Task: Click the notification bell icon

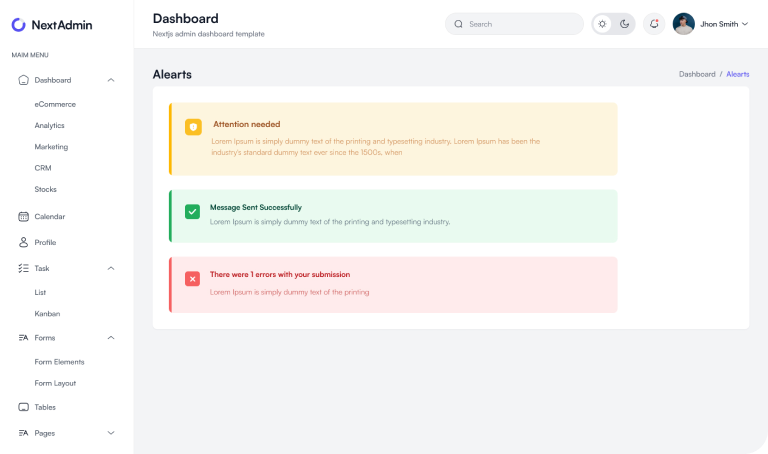Action: (x=654, y=24)
